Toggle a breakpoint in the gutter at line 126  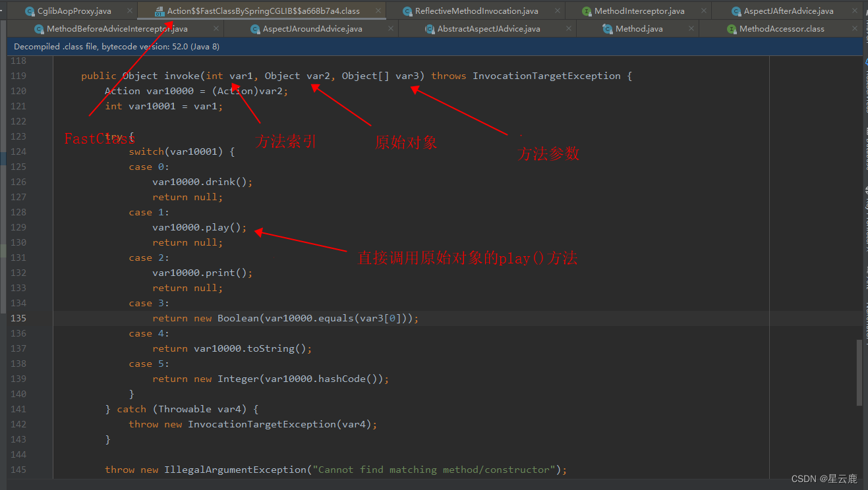[x=41, y=182]
